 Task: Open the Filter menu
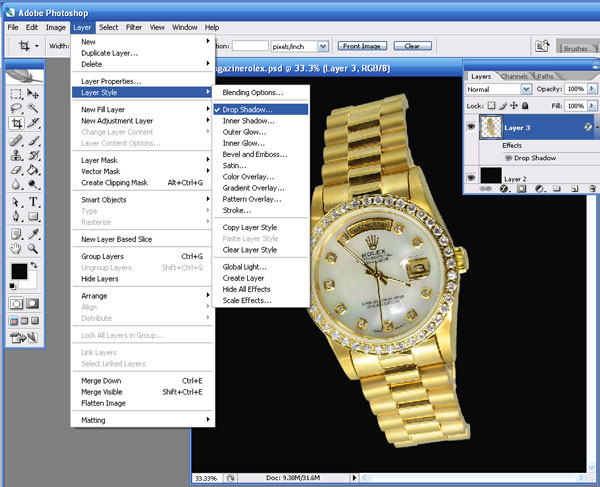134,28
